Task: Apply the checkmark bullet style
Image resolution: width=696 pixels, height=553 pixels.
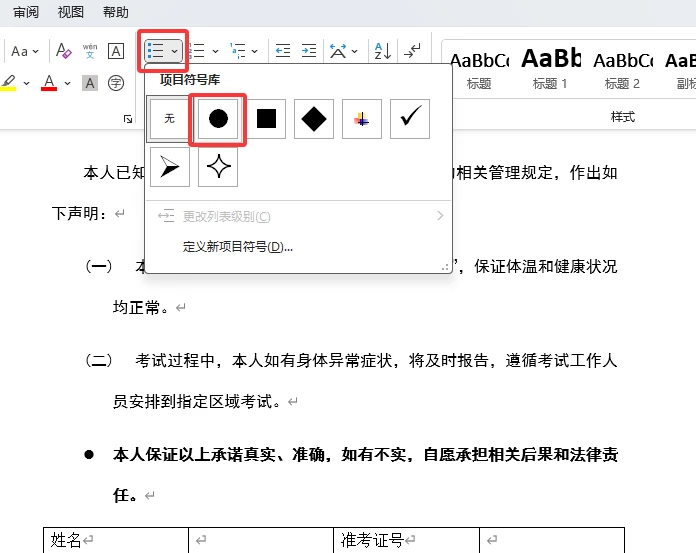Action: (x=410, y=119)
